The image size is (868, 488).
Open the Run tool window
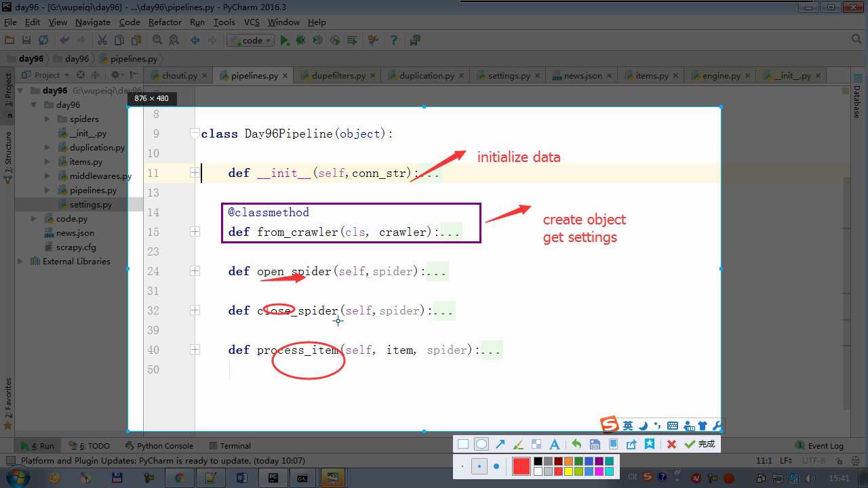coord(38,445)
